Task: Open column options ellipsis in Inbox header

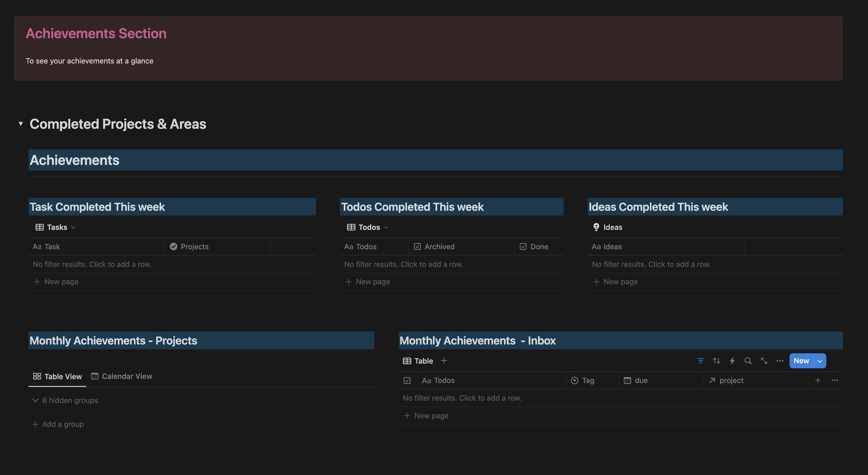Action: click(x=835, y=380)
